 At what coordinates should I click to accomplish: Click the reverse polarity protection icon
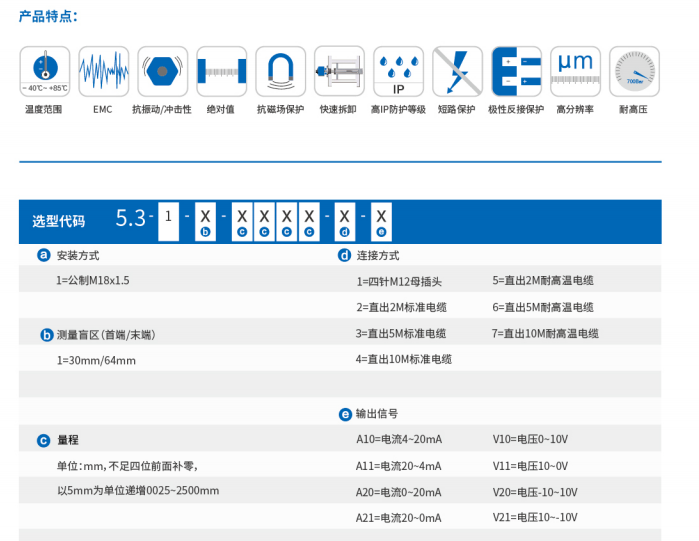click(516, 71)
